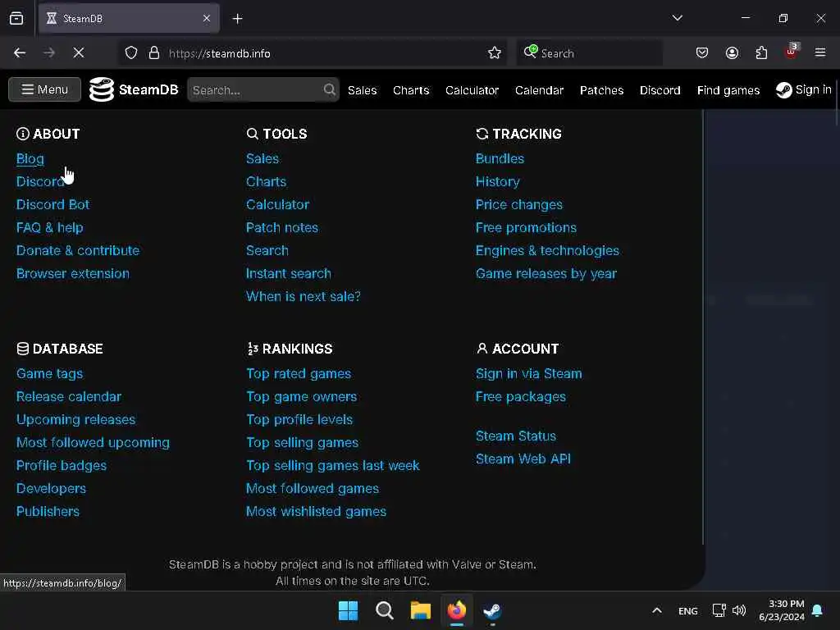The width and height of the screenshot is (840, 630).
Task: Open Calendar in the top navigation
Action: click(539, 90)
